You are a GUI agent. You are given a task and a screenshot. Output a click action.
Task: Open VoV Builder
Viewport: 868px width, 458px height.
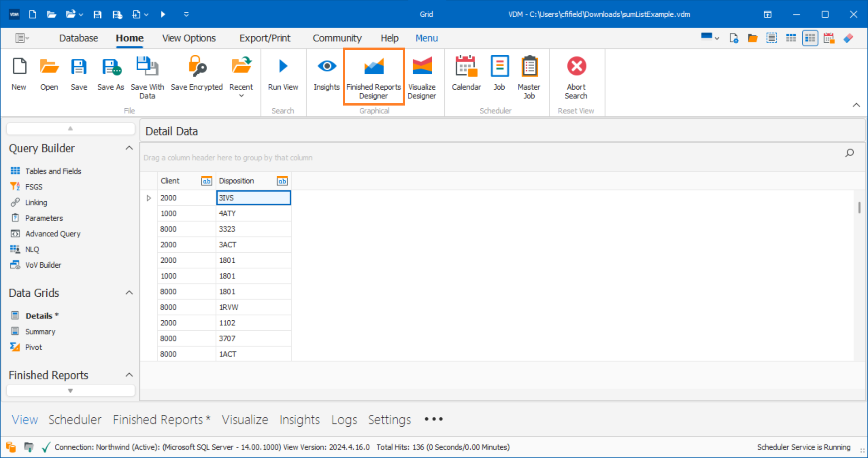[43, 265]
